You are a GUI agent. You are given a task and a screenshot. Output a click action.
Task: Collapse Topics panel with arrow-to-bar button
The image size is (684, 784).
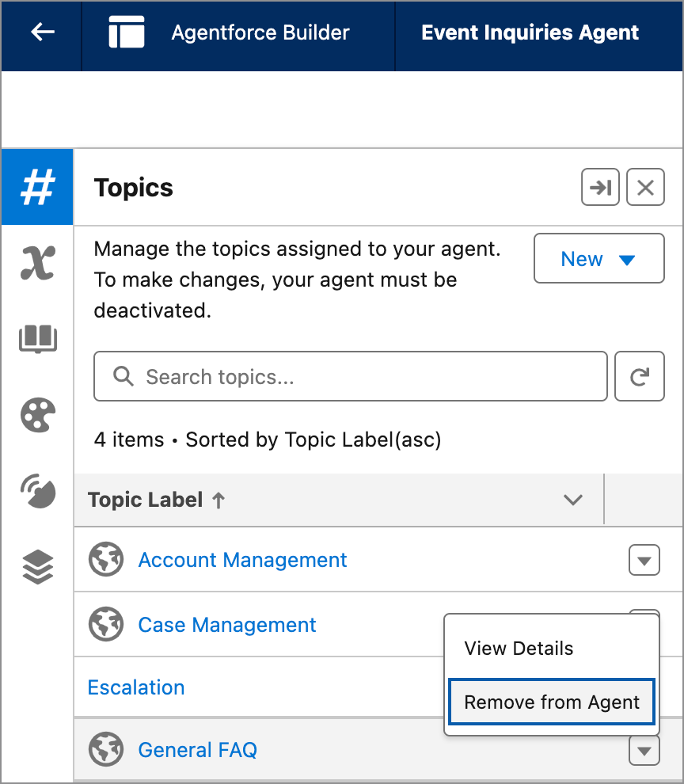click(601, 188)
